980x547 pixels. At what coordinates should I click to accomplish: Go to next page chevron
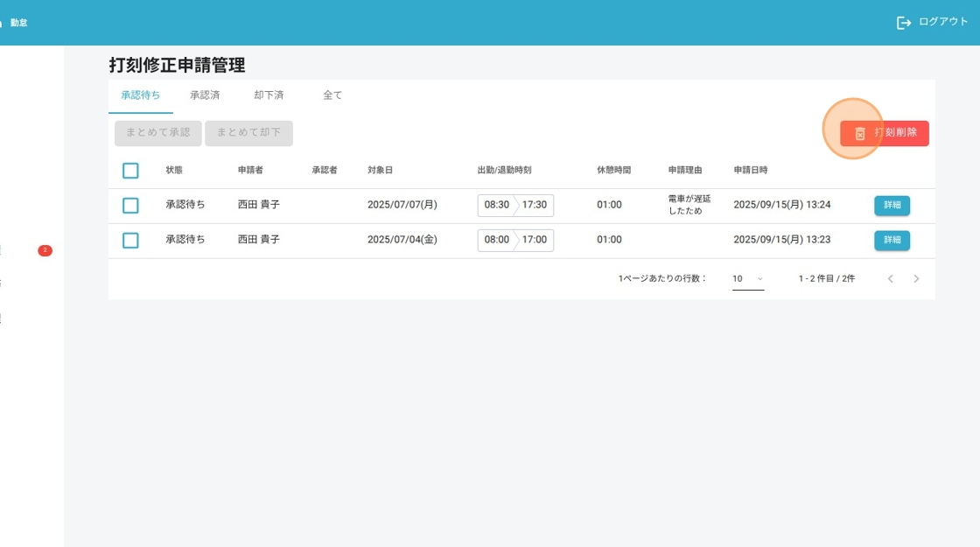(x=916, y=279)
